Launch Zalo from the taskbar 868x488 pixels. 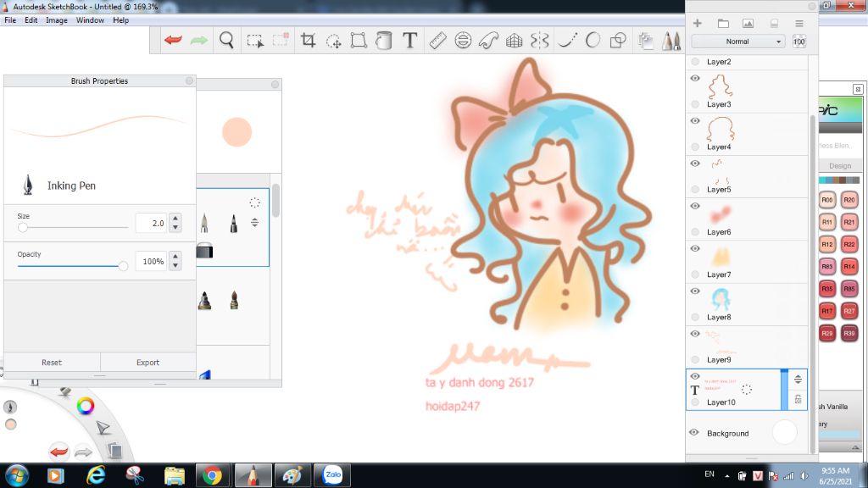click(x=332, y=474)
